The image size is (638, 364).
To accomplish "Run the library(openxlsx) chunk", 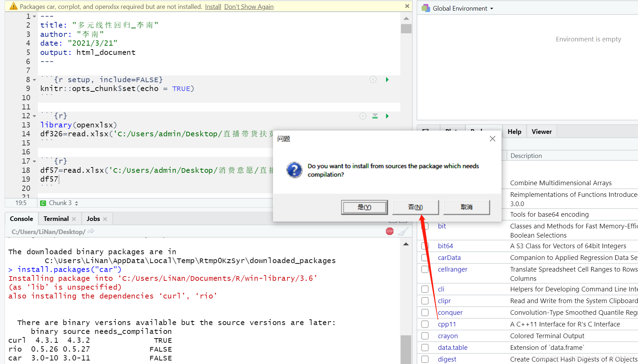I will pyautogui.click(x=387, y=116).
